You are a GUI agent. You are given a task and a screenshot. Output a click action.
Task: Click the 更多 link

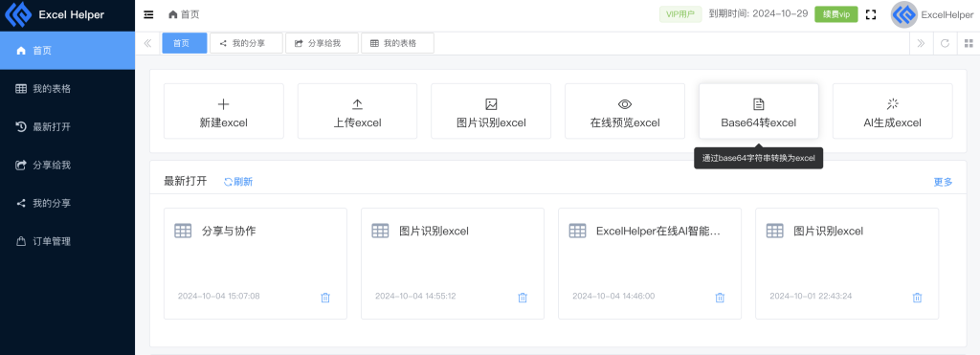point(943,182)
